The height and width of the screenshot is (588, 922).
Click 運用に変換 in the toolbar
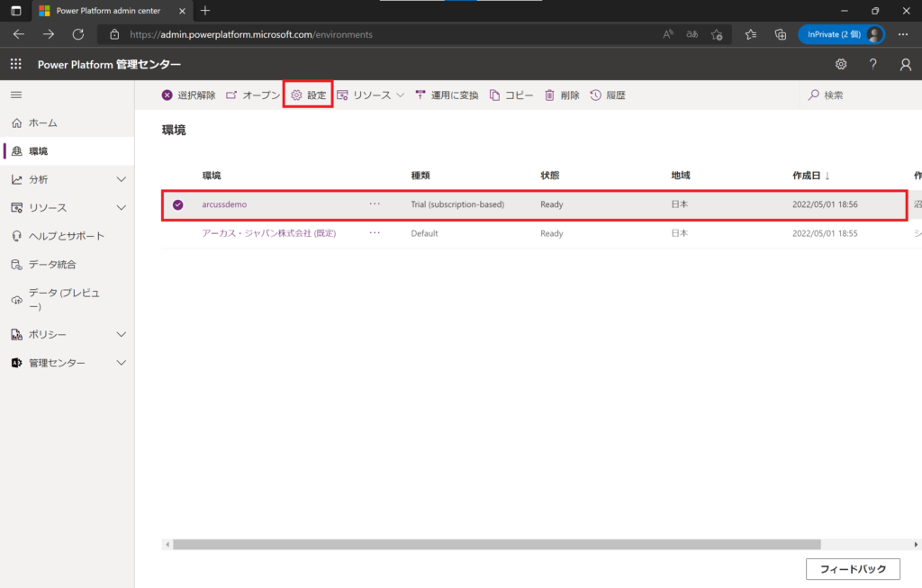[447, 95]
